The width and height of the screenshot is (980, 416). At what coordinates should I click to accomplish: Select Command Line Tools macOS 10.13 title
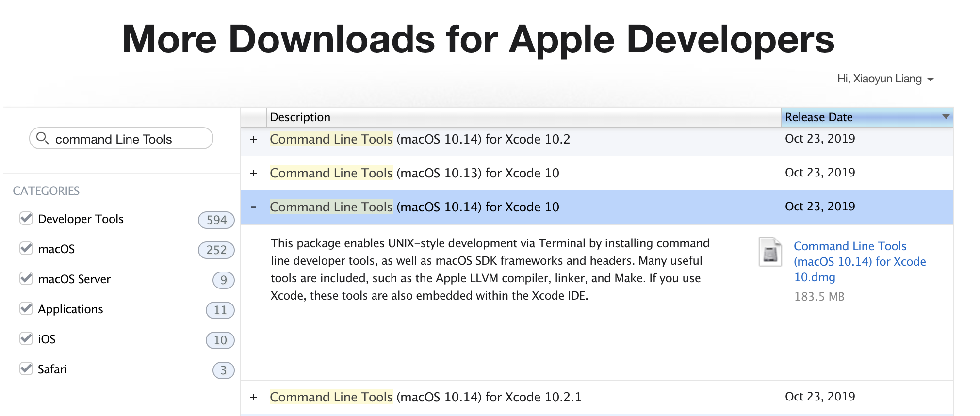click(414, 173)
